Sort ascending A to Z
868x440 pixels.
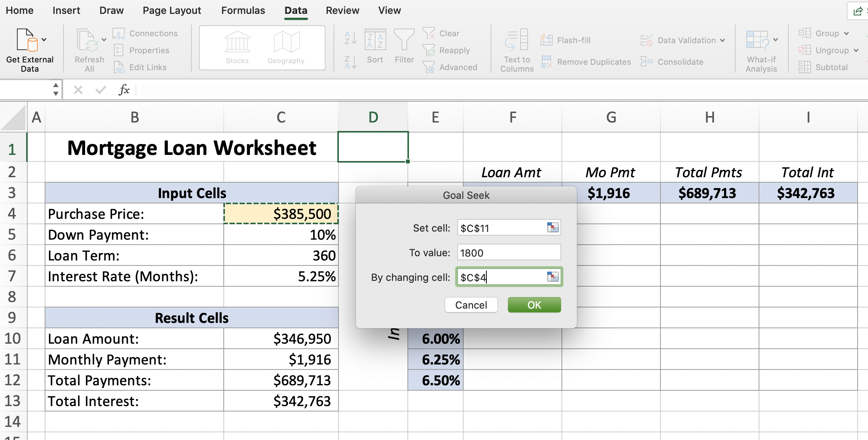click(350, 38)
